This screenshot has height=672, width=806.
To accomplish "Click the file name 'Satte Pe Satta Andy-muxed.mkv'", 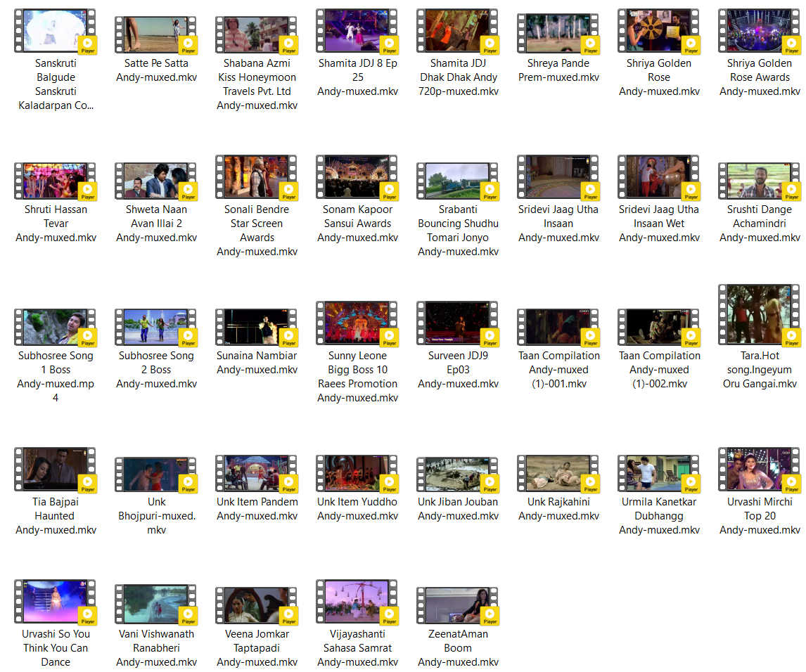I will coord(156,70).
